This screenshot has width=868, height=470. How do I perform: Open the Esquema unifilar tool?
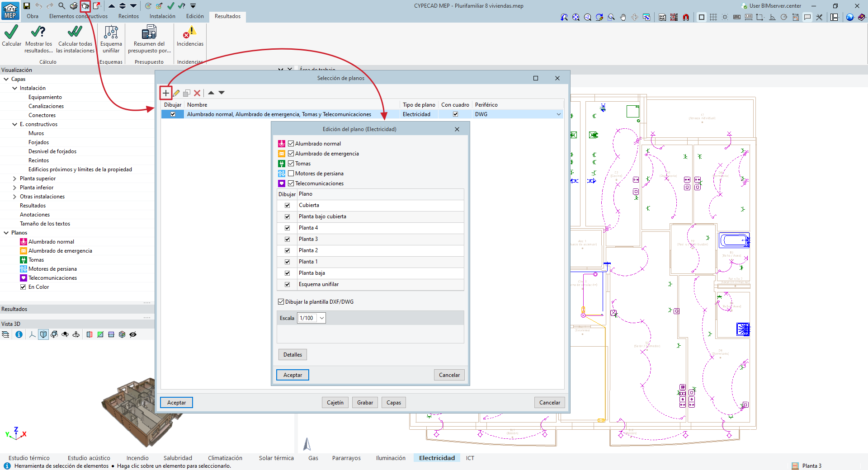coord(111,33)
